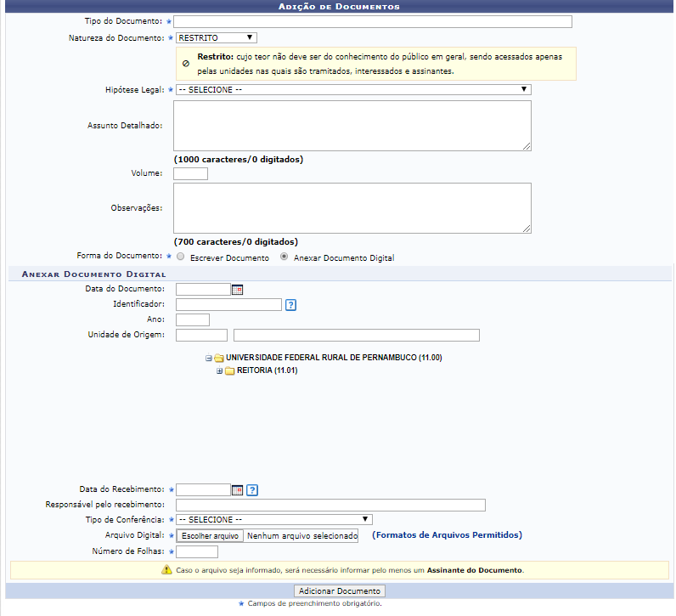The image size is (676, 616).
Task: Open Formatos de Arquivos Permitidos link
Action: [x=447, y=535]
